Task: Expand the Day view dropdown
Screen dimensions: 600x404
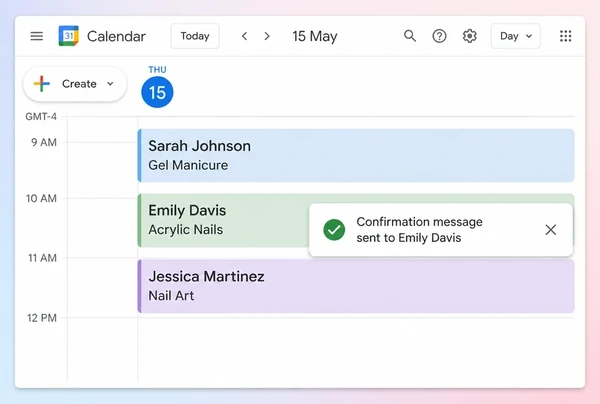Action: [515, 36]
